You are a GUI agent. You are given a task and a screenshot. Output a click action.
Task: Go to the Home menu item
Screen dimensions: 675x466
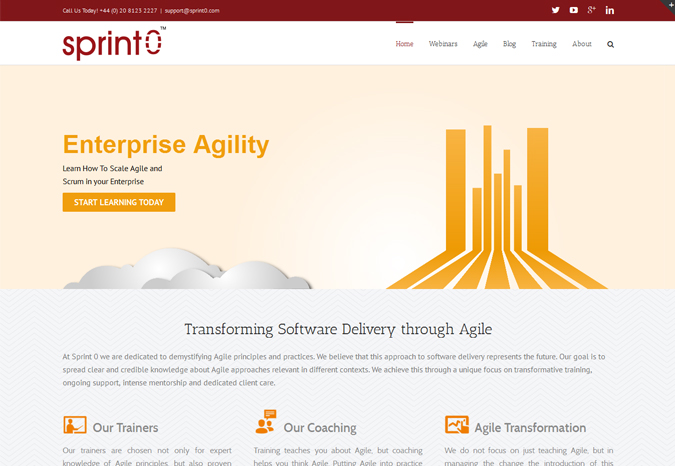(x=404, y=44)
